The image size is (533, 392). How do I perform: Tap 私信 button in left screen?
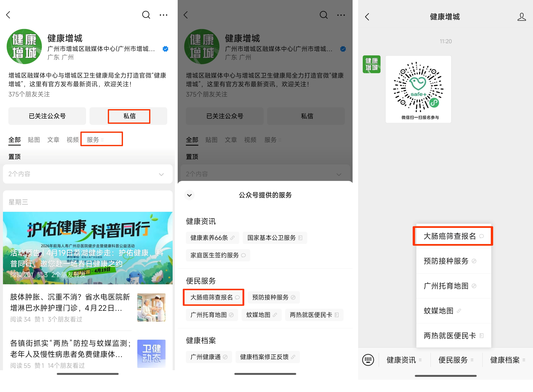pyautogui.click(x=128, y=116)
